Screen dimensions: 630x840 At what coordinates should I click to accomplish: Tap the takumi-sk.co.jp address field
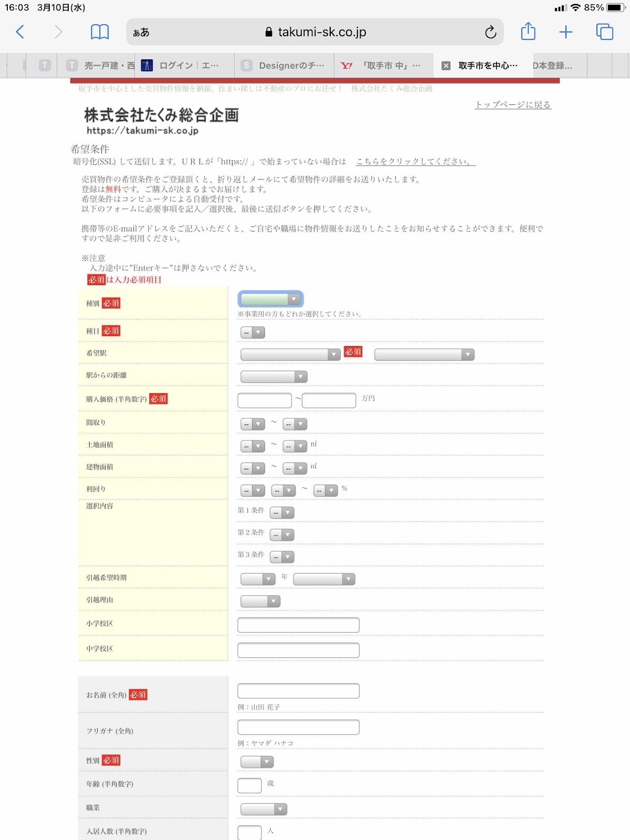click(x=315, y=32)
